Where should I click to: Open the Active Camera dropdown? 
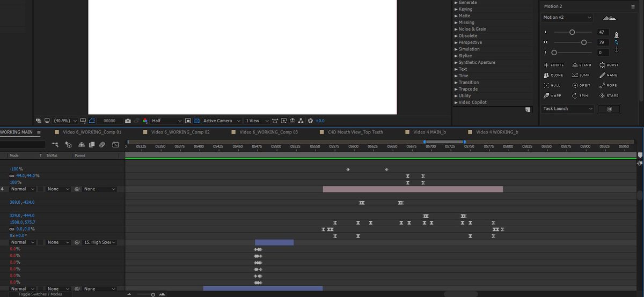click(221, 121)
